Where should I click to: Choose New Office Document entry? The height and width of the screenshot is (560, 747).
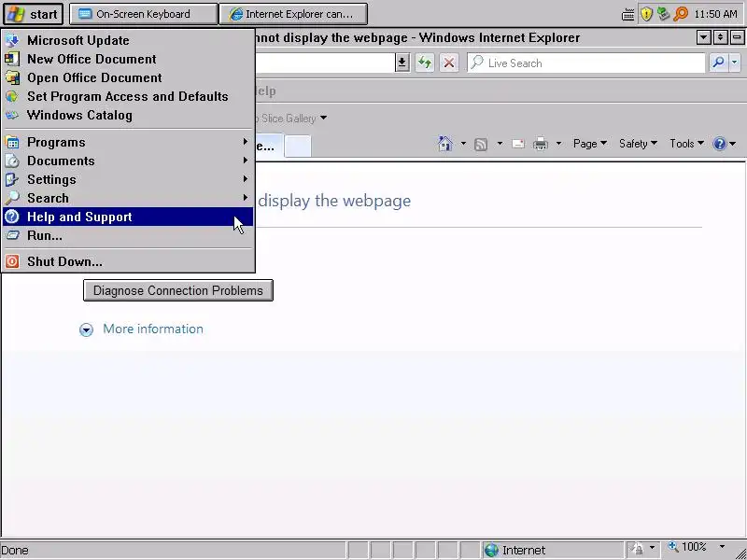(x=128, y=59)
